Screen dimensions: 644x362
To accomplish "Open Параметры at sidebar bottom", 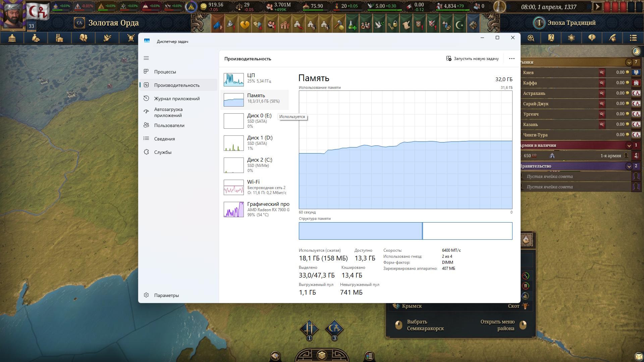I will click(x=178, y=295).
